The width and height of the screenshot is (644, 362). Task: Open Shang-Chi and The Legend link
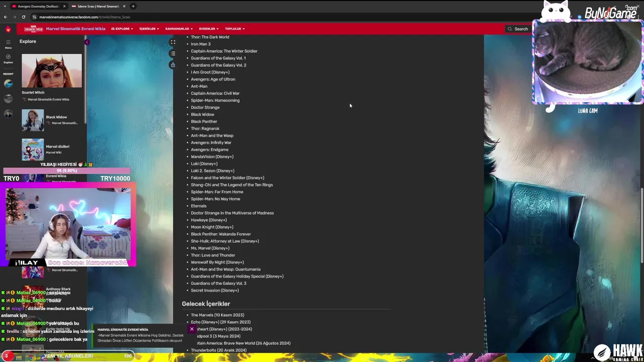pyautogui.click(x=231, y=185)
